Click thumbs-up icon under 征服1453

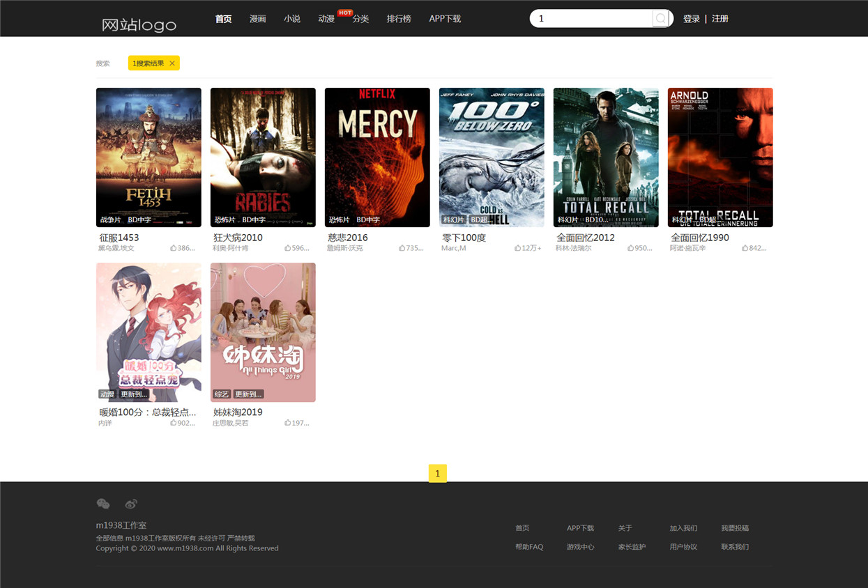(x=174, y=248)
